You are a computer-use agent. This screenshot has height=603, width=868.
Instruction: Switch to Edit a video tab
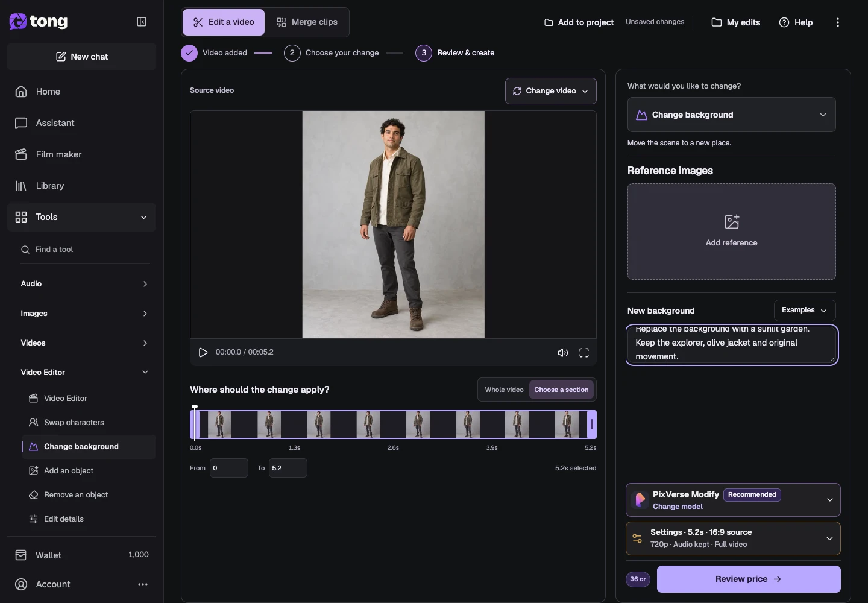[224, 22]
